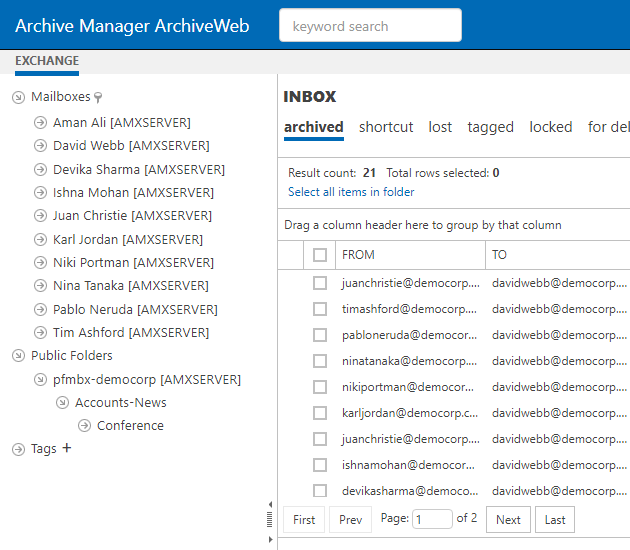The width and height of the screenshot is (630, 550).
Task: Click the arrow icon beside David Webb mailbox
Action: [x=40, y=146]
